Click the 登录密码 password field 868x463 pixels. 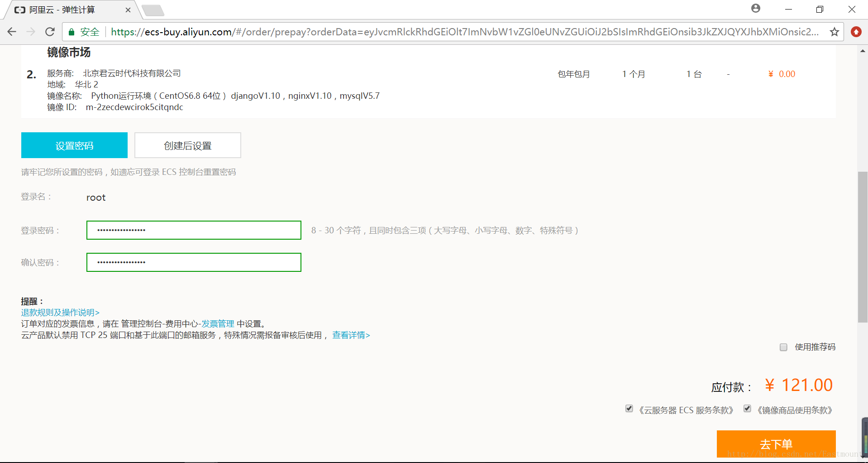194,230
